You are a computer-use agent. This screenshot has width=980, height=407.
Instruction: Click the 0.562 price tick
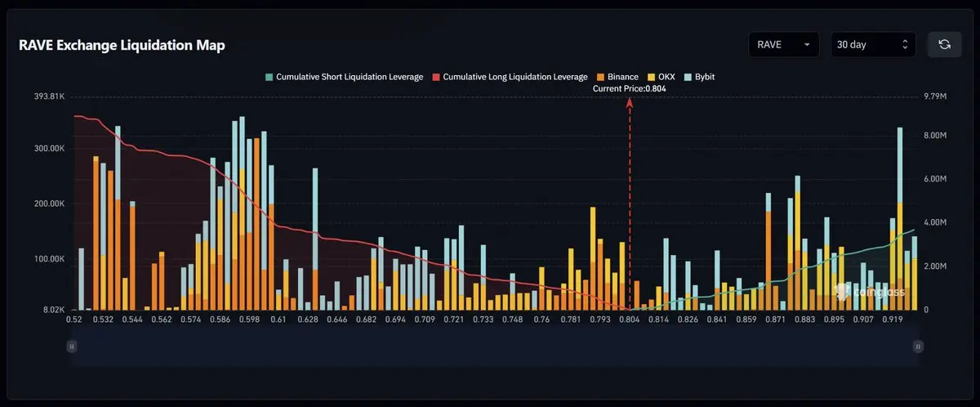pos(161,320)
